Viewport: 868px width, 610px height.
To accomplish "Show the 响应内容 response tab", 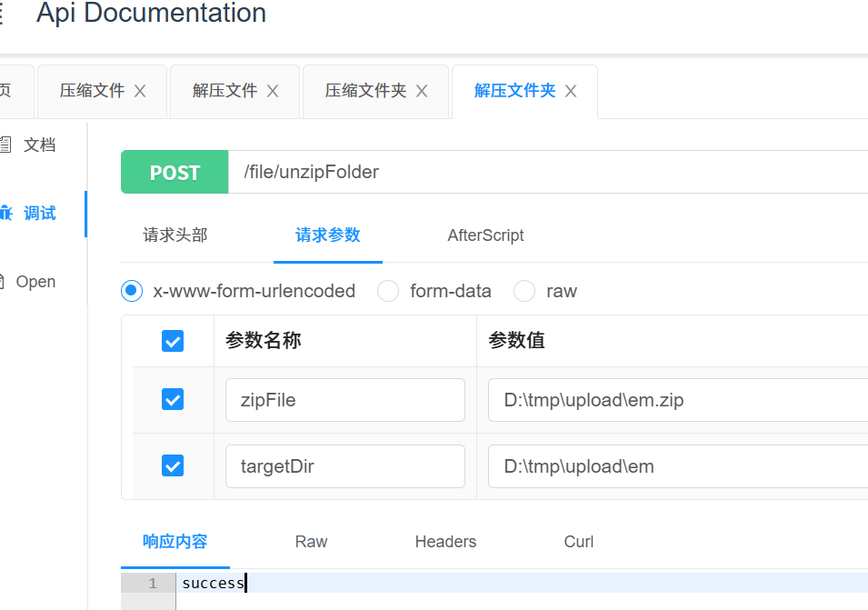I will (175, 541).
